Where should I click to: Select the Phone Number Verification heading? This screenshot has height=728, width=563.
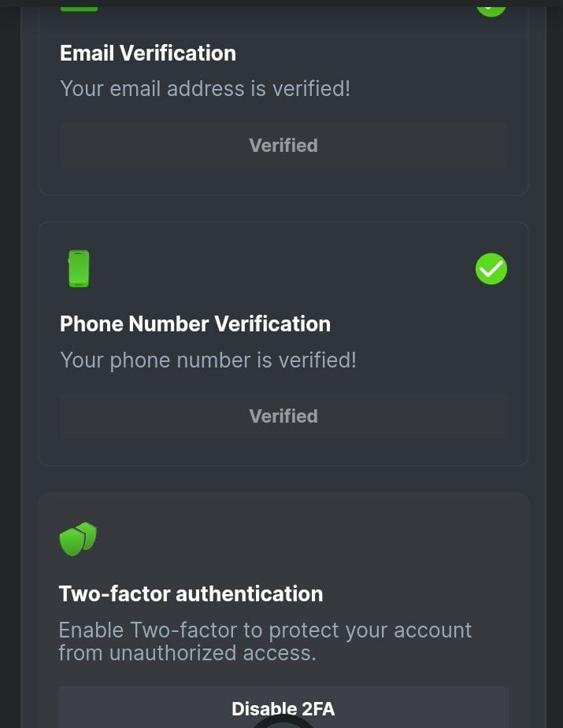click(195, 324)
